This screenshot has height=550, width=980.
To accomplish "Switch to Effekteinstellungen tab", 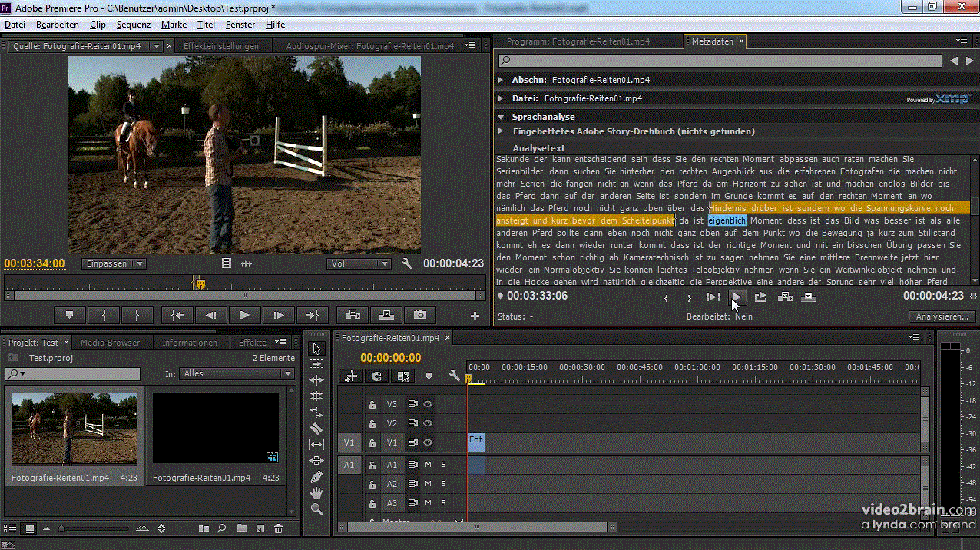I will (x=221, y=46).
